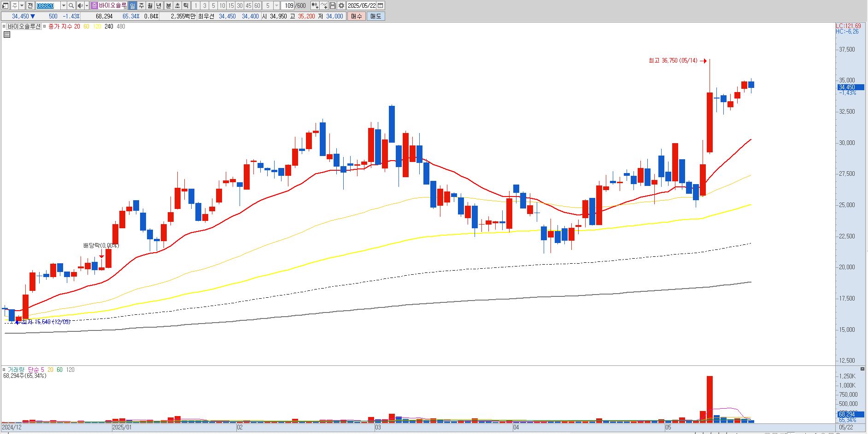Switch to second 초 chart period
The height and width of the screenshot is (434, 868).
pos(177,6)
